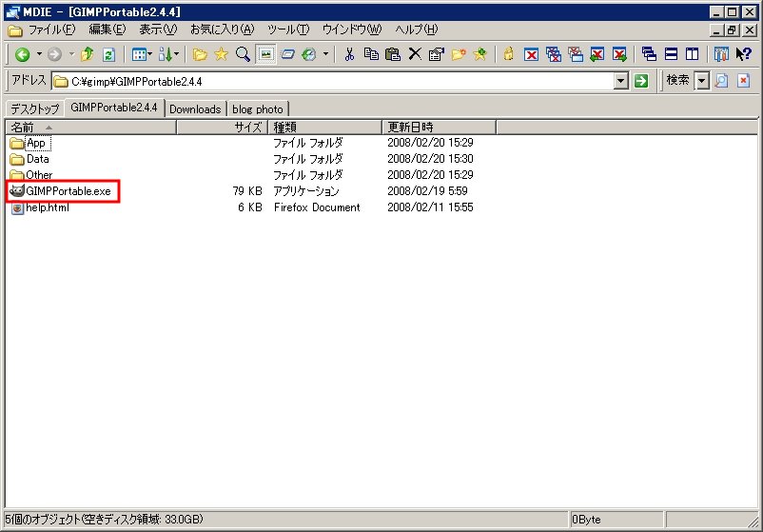Click the close all windows icon
This screenshot has height=532, width=763.
(554, 54)
